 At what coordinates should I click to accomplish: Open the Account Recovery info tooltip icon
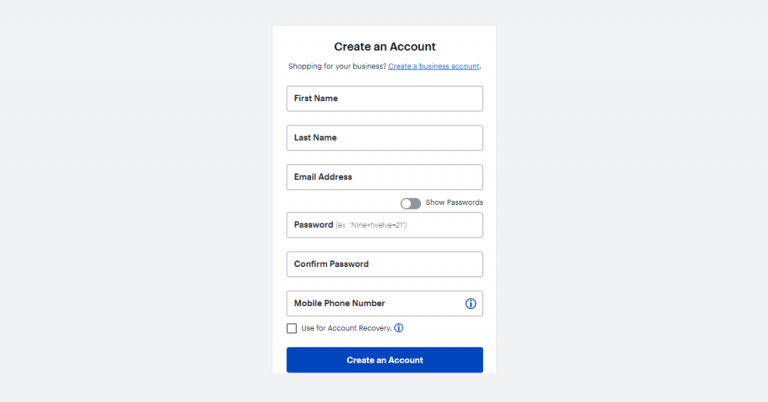coord(399,328)
